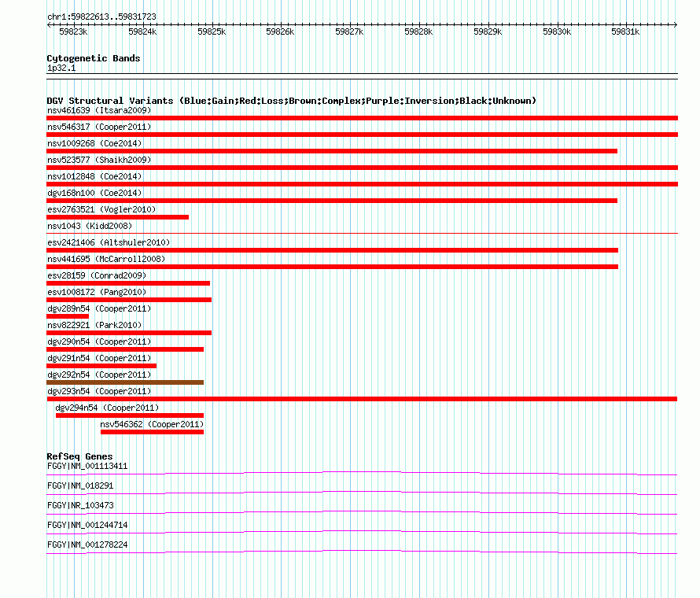The height and width of the screenshot is (598, 700).
Task: Click the ruler's right arrow end
Action: pyautogui.click(x=676, y=25)
